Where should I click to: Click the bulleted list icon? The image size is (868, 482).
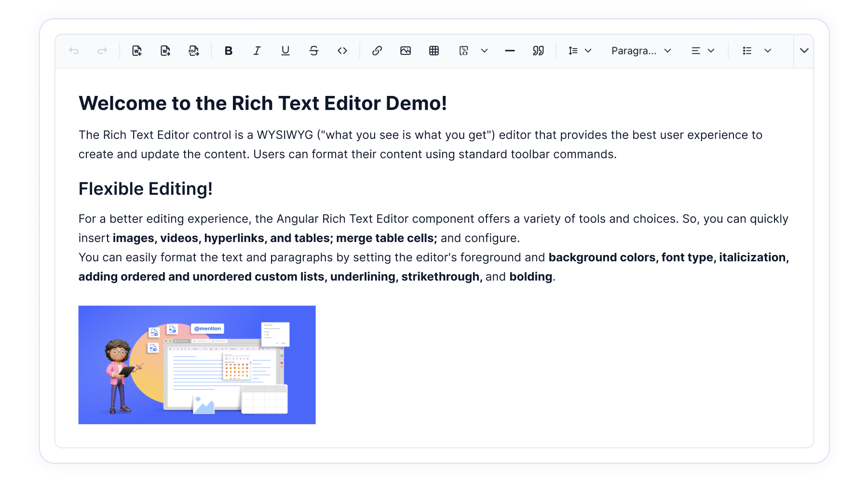click(747, 51)
